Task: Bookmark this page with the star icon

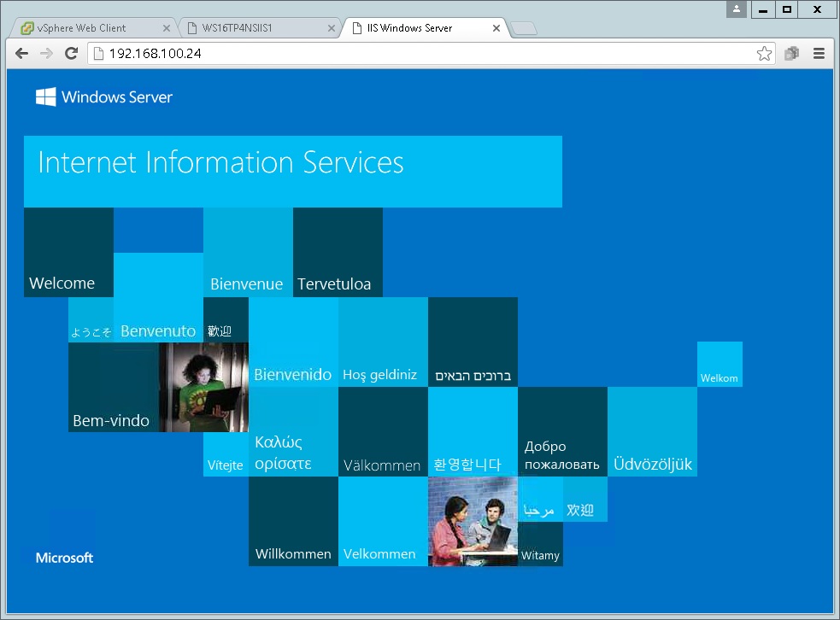Action: [x=764, y=54]
